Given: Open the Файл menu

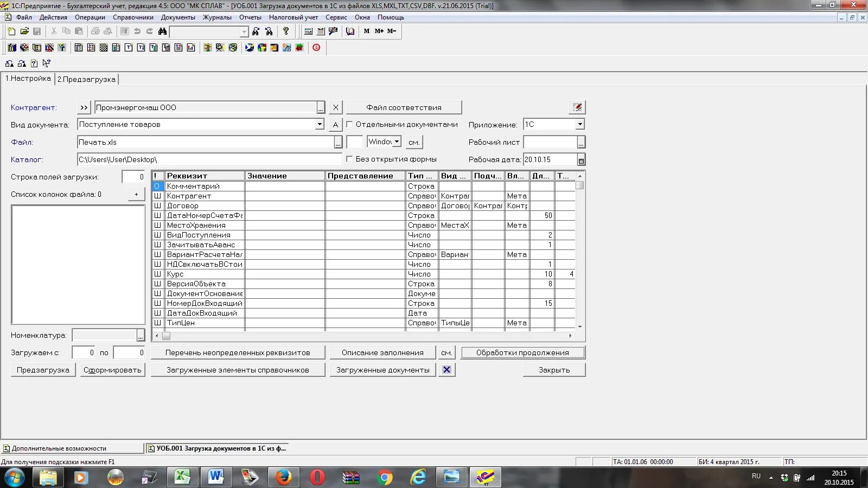Looking at the screenshot, I should [24, 17].
